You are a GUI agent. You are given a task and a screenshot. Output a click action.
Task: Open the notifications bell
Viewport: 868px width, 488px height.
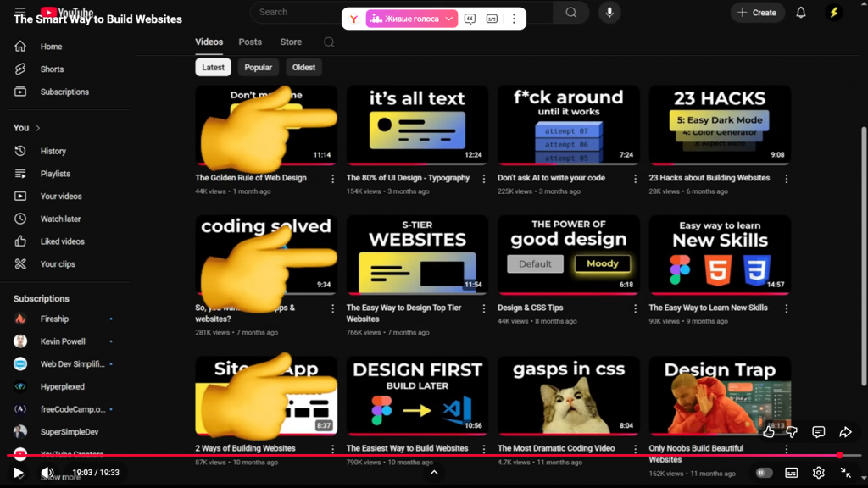click(x=800, y=13)
